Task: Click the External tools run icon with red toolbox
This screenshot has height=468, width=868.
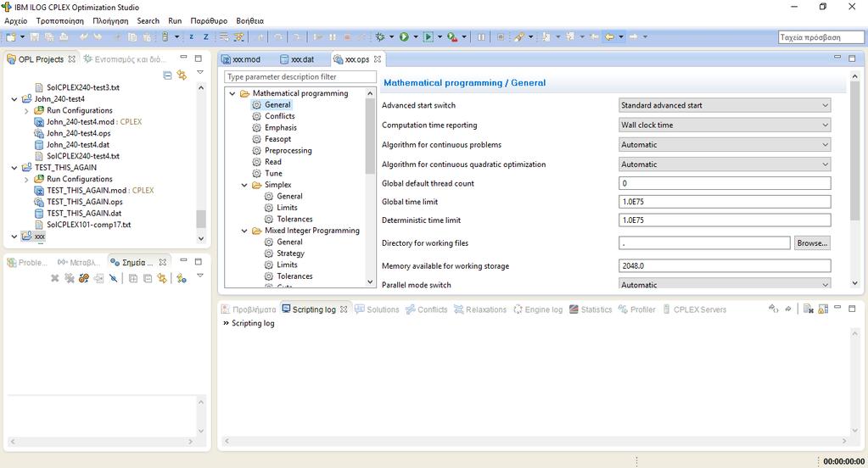Action: [x=452, y=37]
